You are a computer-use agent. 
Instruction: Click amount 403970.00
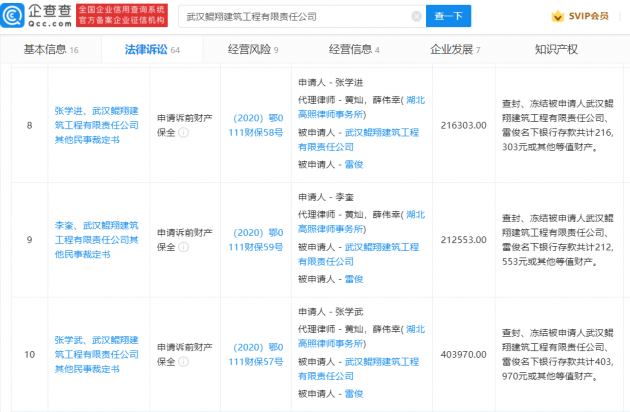(x=464, y=355)
